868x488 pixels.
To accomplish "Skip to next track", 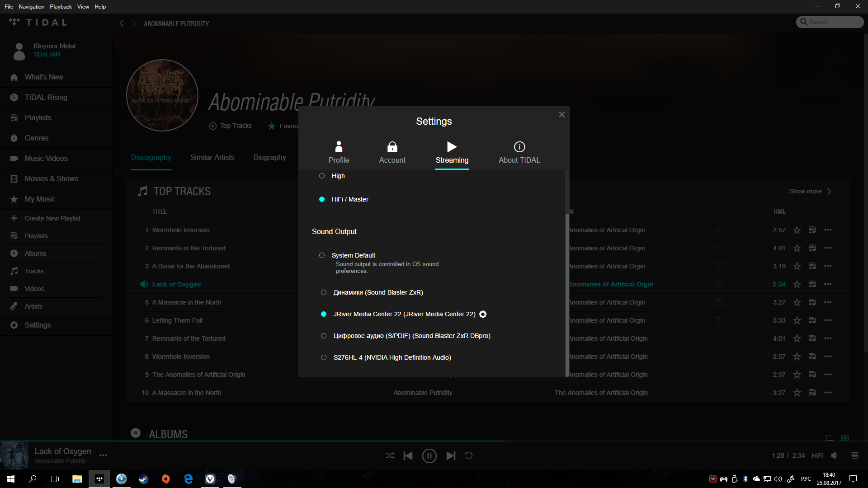I will (x=451, y=455).
